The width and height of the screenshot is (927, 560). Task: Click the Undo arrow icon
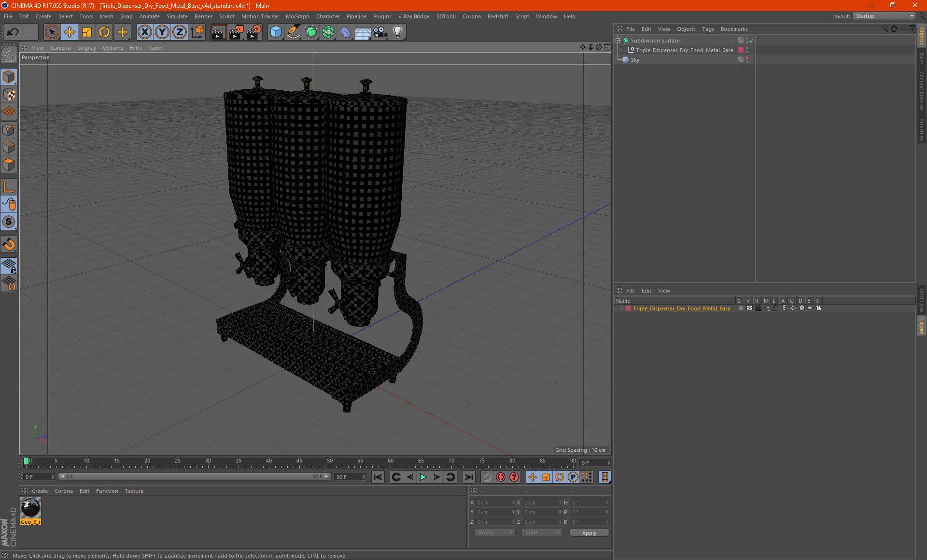(13, 32)
